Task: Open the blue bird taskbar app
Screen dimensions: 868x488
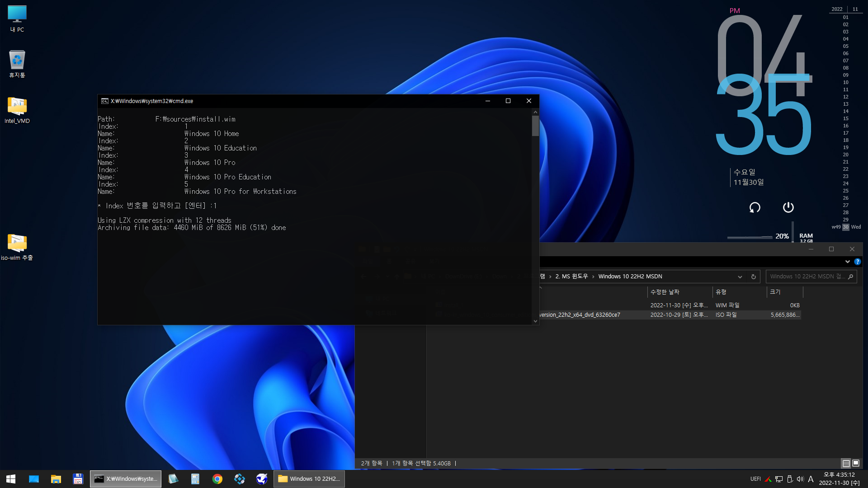Action: coord(262,479)
